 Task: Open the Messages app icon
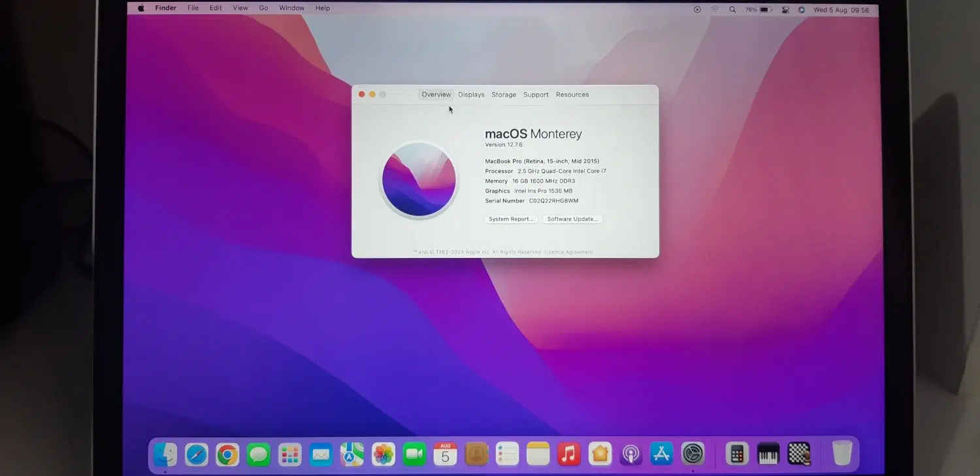[x=259, y=454]
